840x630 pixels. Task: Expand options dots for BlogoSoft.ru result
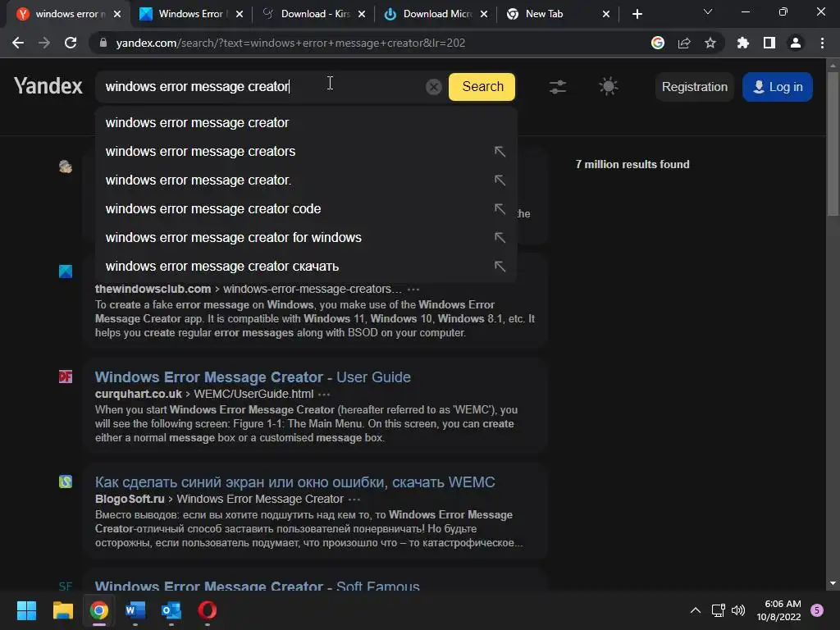354,500
